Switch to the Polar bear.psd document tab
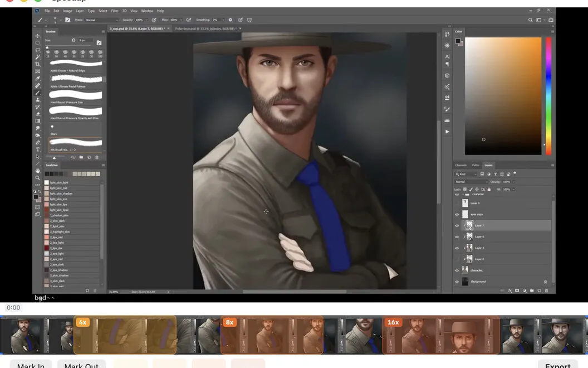Viewport: 588px width, 368px height. [206, 28]
